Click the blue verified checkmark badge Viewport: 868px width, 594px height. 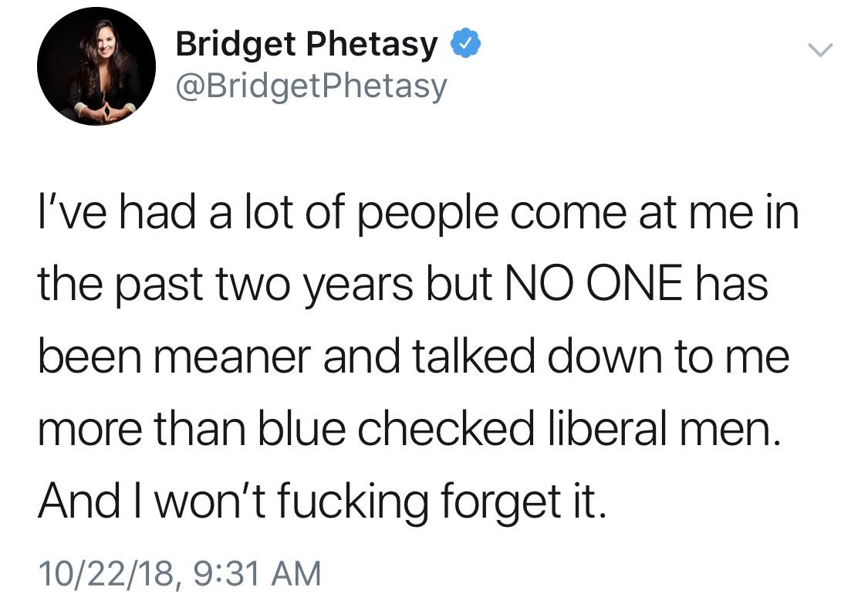point(466,44)
